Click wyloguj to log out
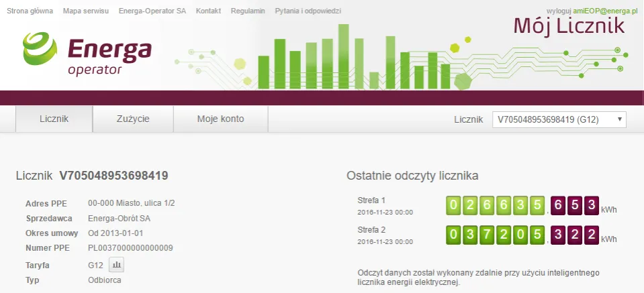 (560, 12)
